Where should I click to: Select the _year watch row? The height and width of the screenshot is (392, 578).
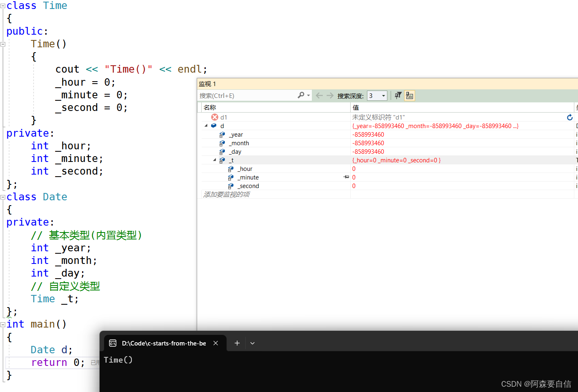(x=388, y=135)
